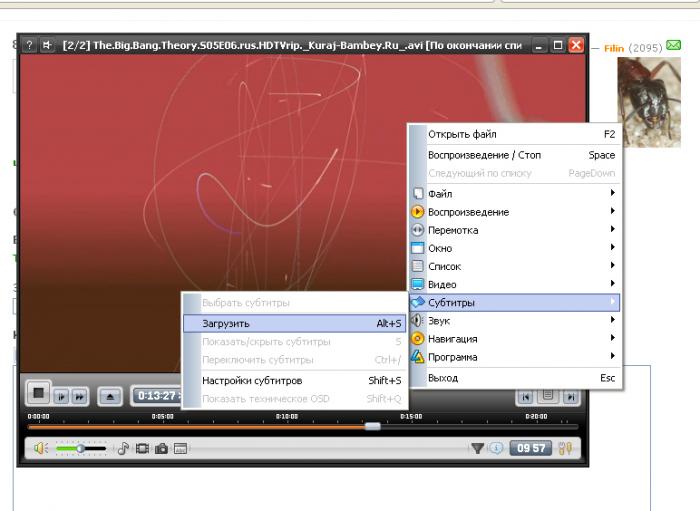Screen dimensions: 700x511
Task: Click the info icon near the clock
Action: click(496, 449)
